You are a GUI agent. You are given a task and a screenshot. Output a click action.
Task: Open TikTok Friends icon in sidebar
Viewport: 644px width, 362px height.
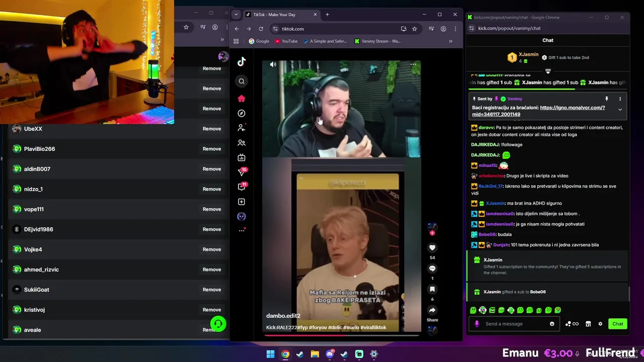(x=242, y=143)
